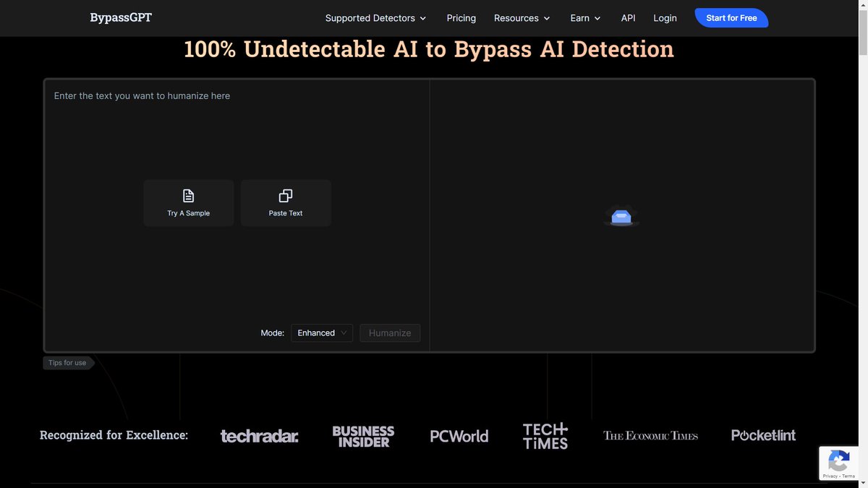Click the Pocket-lint logo
This screenshot has height=488, width=868.
click(763, 435)
